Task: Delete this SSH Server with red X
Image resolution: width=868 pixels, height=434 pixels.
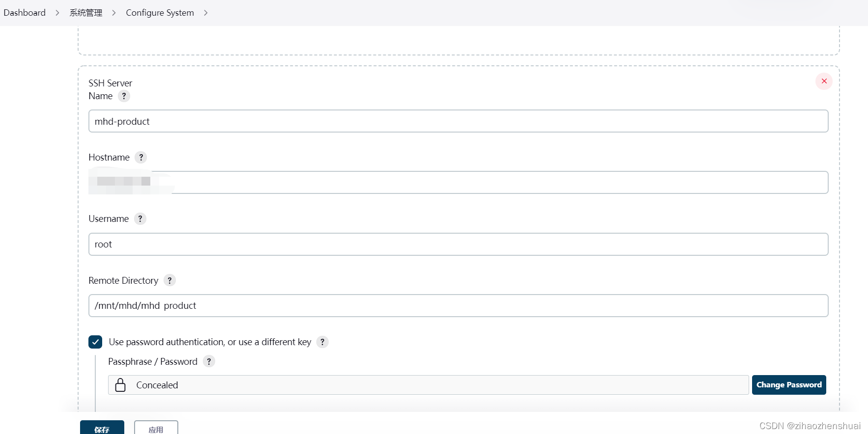Action: tap(824, 81)
